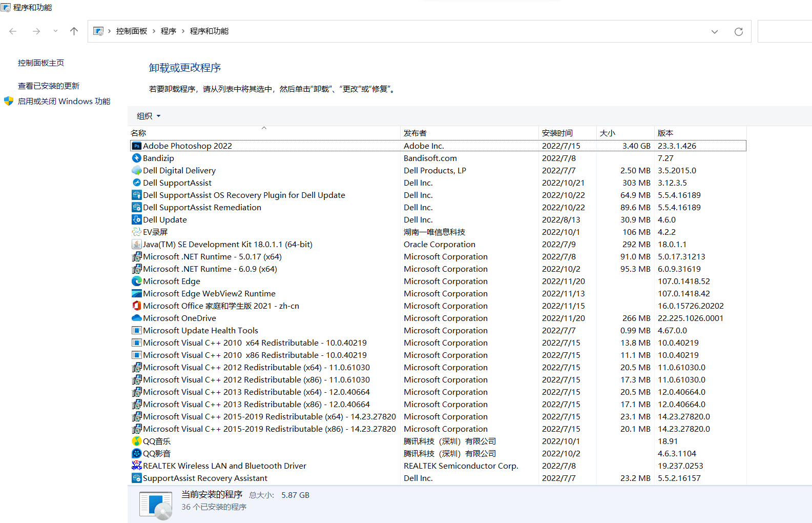Screen dimensions: 812x523
Task: Click 湖南一唯信息科技 publisher cell
Action: [x=434, y=232]
